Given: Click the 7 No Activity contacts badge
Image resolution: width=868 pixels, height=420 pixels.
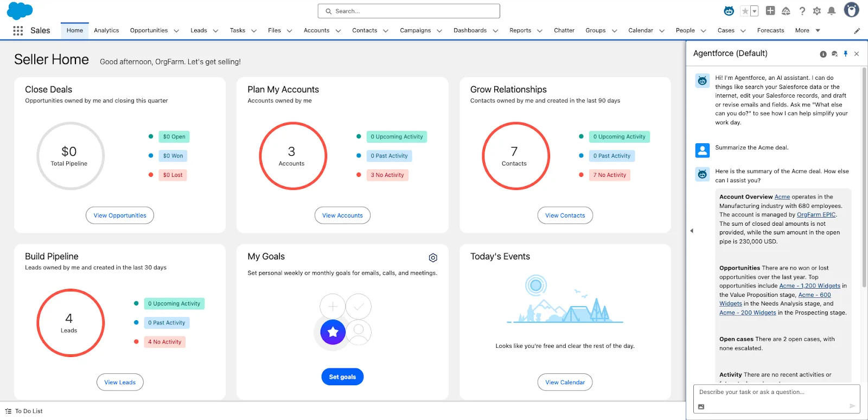Looking at the screenshot, I should click(x=610, y=175).
